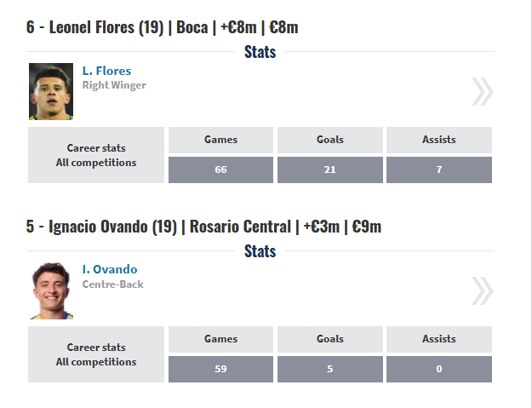This screenshot has width=532, height=408.
Task: Click Right Winger position label
Action: click(x=114, y=85)
